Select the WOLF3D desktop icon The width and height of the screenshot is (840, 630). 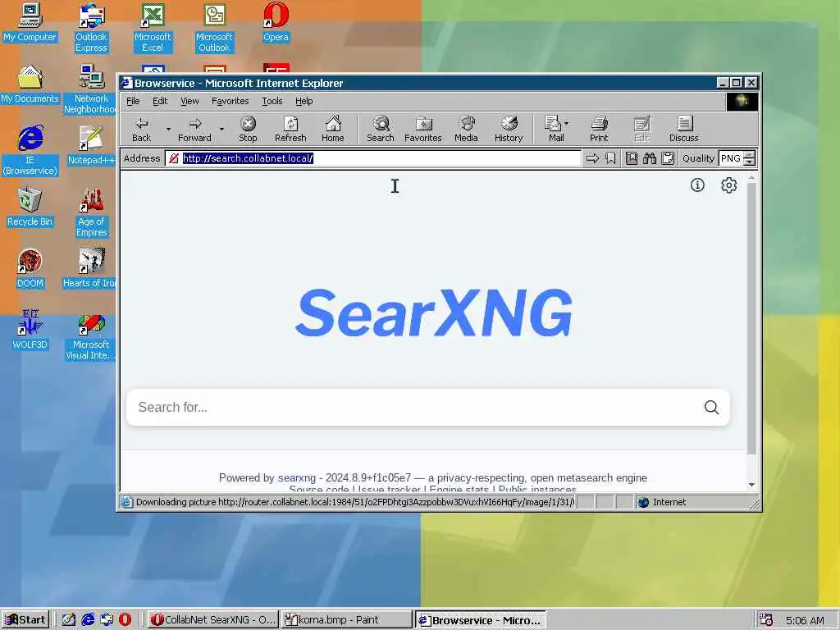click(x=30, y=330)
